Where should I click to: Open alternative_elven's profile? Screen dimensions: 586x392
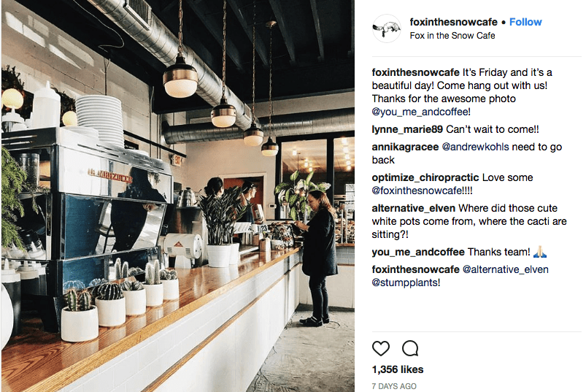(x=413, y=208)
